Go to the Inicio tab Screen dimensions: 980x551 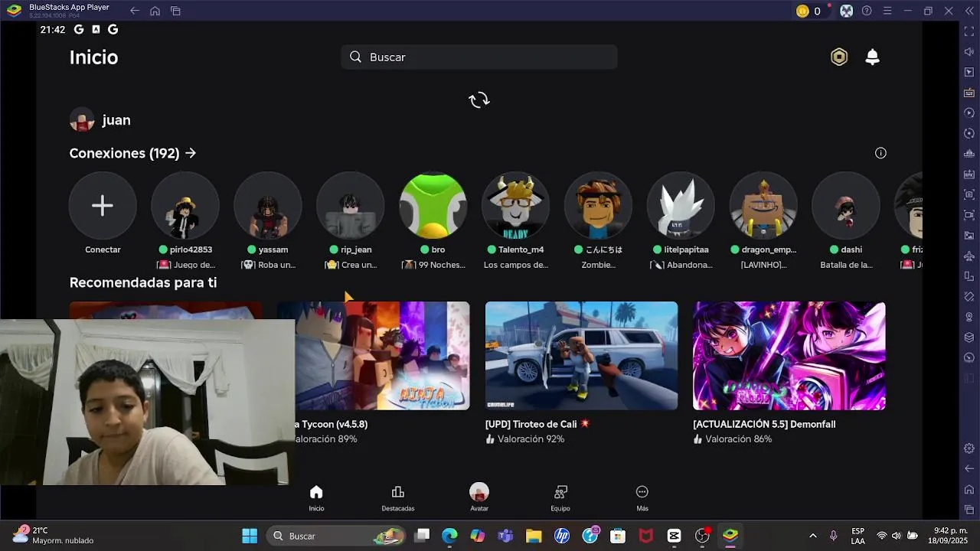click(x=316, y=498)
